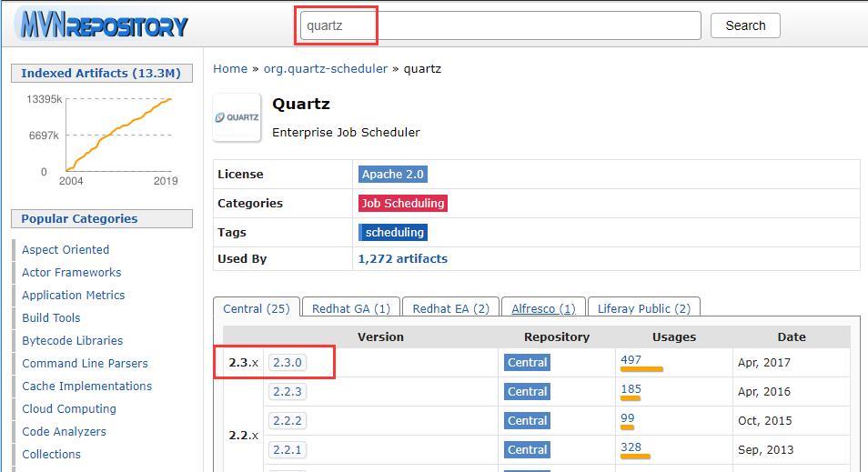The height and width of the screenshot is (472, 868).
Task: Open the Quartz logo thumbnail
Action: 237,117
